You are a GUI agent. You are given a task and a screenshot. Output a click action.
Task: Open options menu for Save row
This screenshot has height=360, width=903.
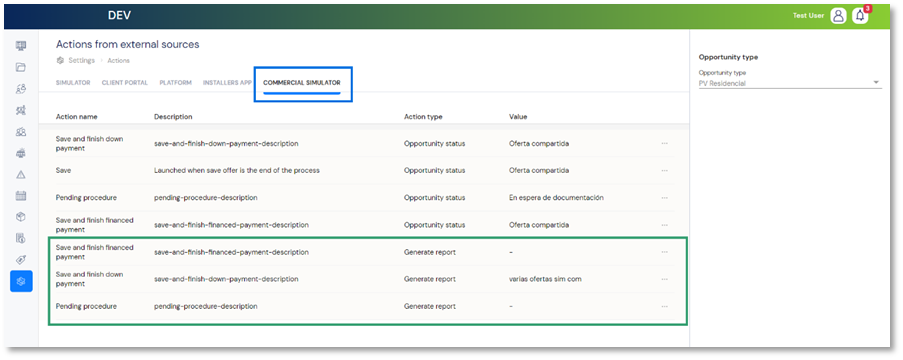(665, 170)
